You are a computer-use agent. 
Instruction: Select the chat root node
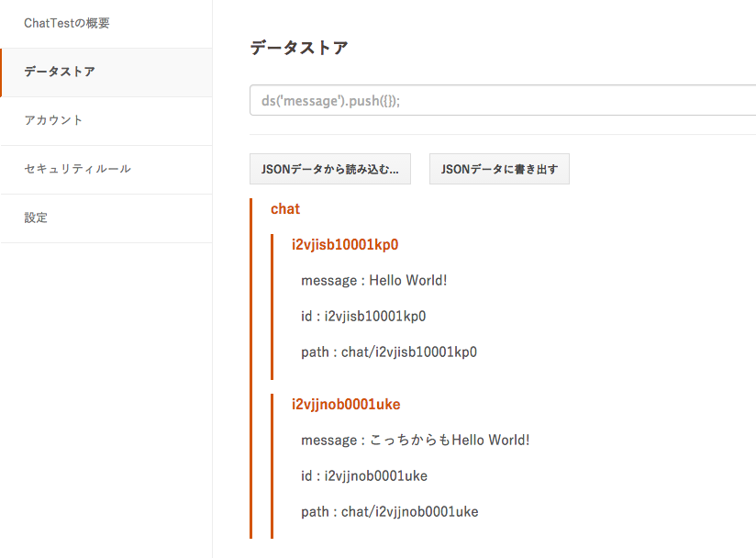285,209
